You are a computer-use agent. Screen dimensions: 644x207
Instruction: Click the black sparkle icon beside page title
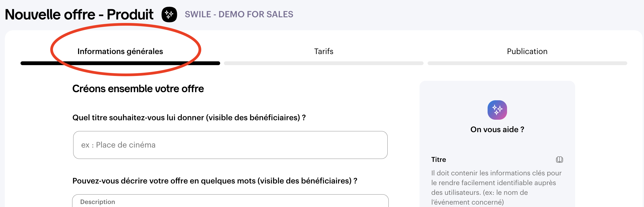pos(169,15)
